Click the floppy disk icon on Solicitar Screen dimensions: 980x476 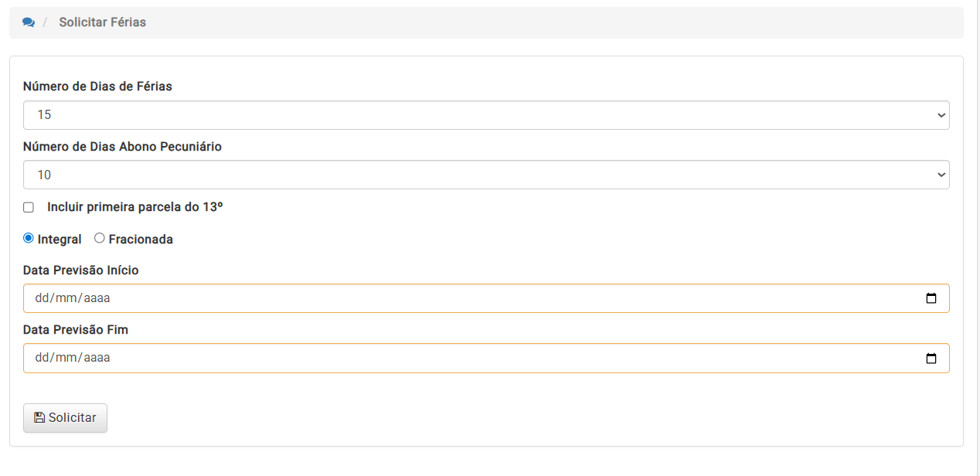coord(39,417)
